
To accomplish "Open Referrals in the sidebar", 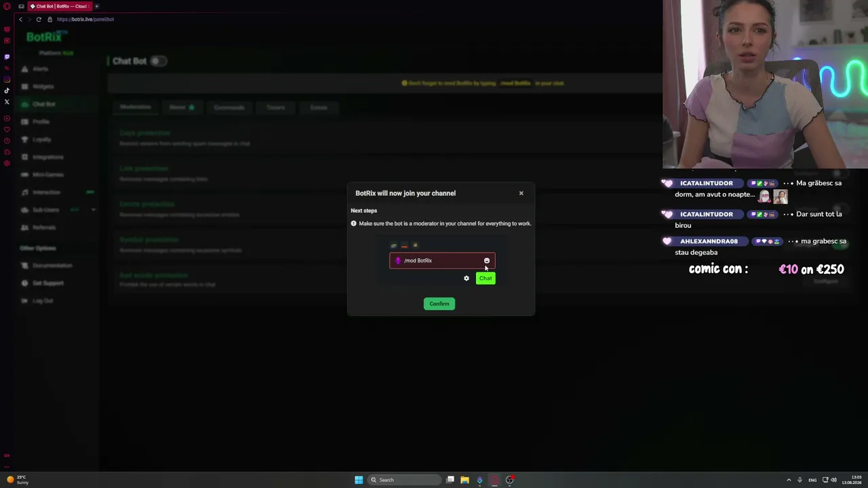I will coord(44,228).
